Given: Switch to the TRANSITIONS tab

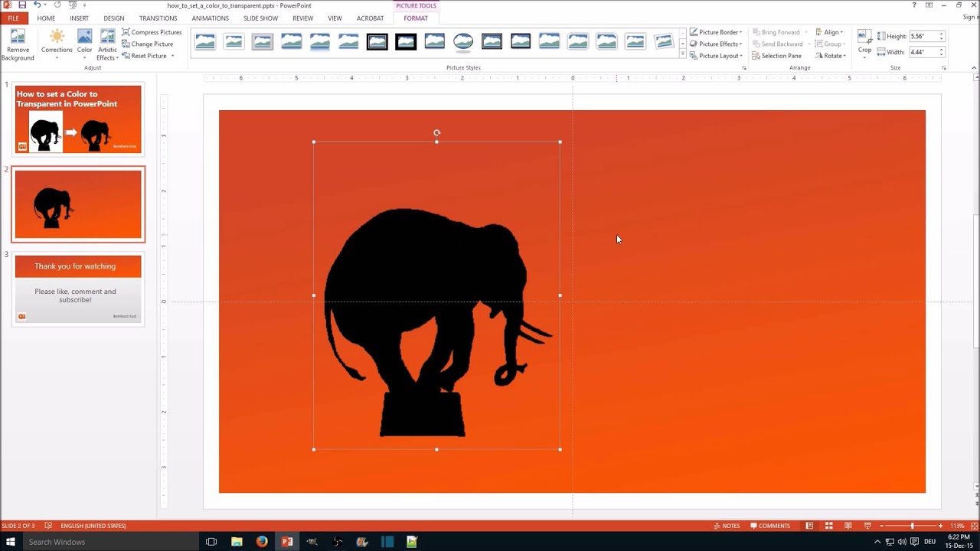Looking at the screenshot, I should pos(158,18).
